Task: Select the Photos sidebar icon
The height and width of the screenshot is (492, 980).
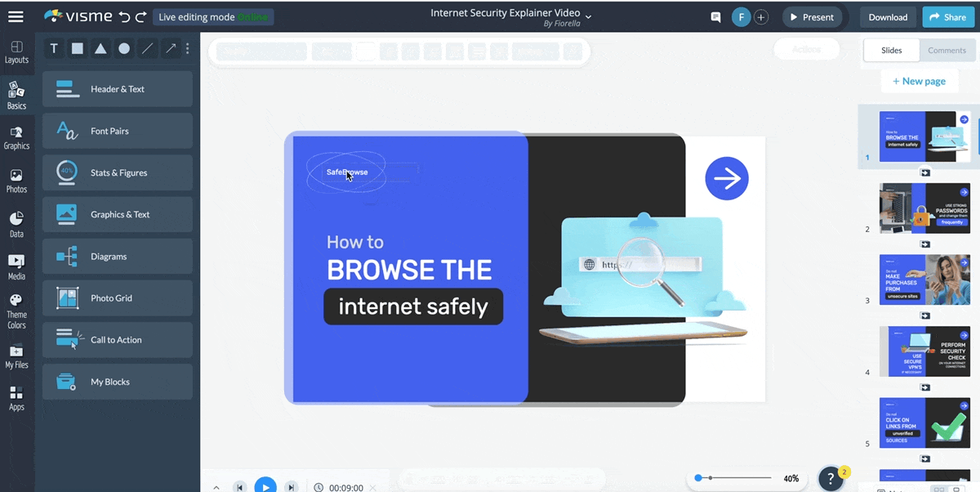Action: pos(16,181)
